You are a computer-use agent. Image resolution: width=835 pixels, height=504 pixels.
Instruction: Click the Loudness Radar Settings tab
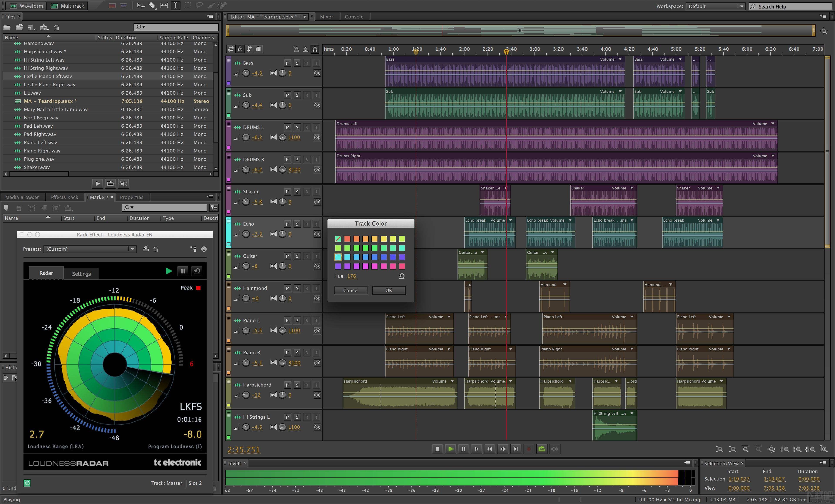click(x=81, y=273)
